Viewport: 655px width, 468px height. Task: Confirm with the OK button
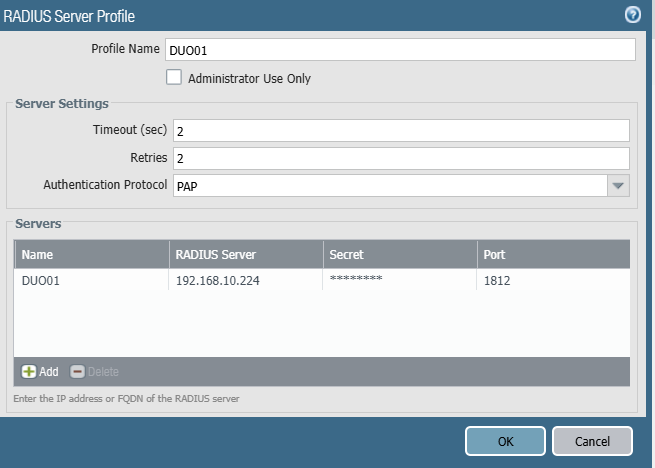point(505,441)
